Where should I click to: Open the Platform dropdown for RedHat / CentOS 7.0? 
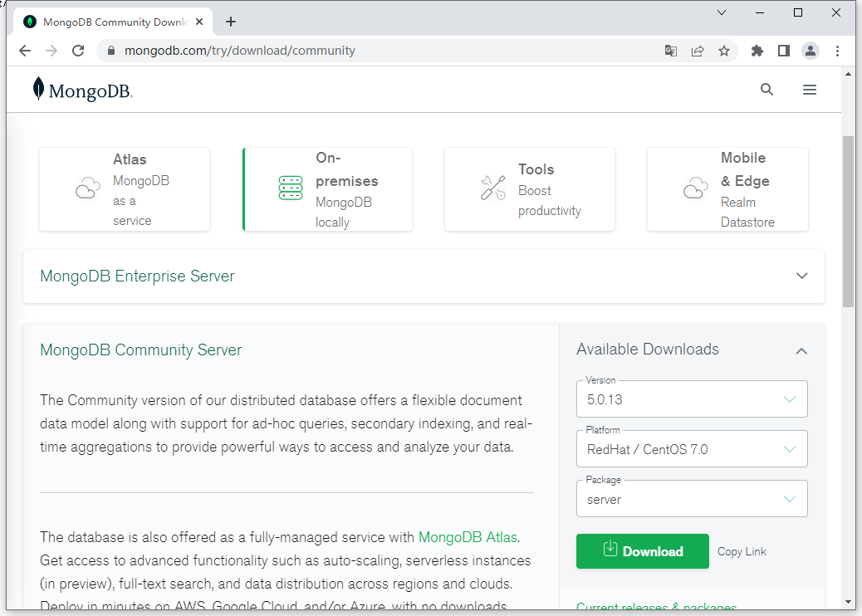click(x=692, y=449)
